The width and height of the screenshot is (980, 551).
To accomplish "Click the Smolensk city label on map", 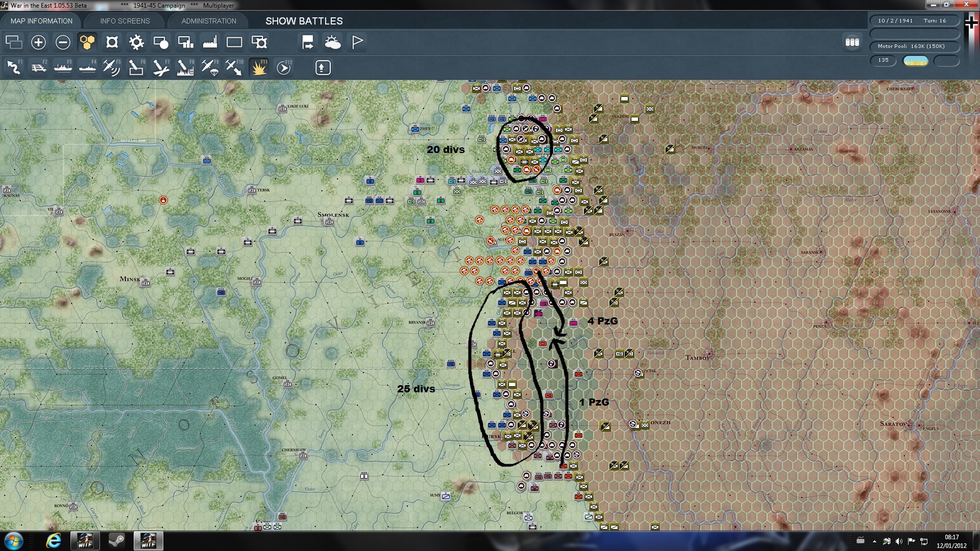I will coord(333,215).
